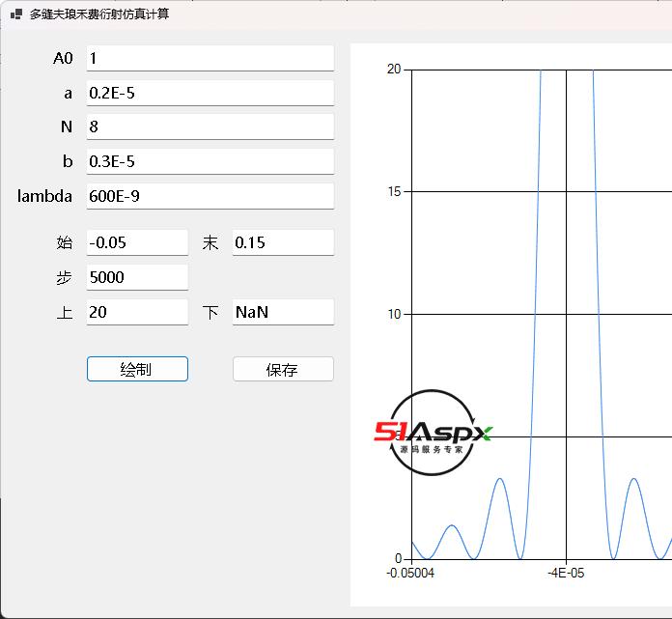Click the window title 多缝夫琅禾费衍射仿真计算
The image size is (672, 619).
(99, 14)
